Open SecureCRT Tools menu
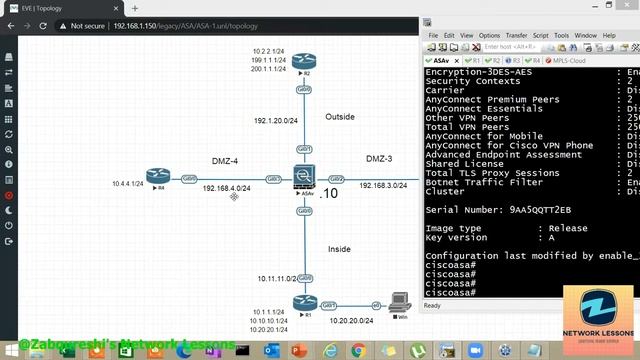The width and height of the screenshot is (640, 360). 561,36
